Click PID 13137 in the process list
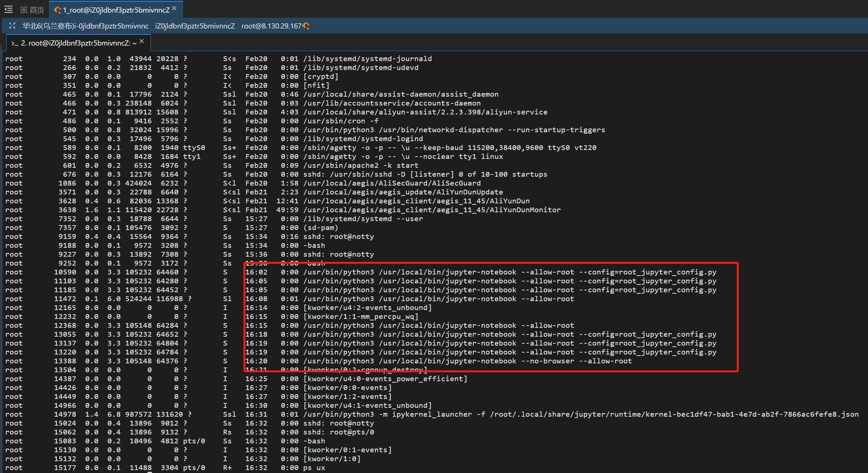Image resolution: width=868 pixels, height=473 pixels. coord(65,343)
